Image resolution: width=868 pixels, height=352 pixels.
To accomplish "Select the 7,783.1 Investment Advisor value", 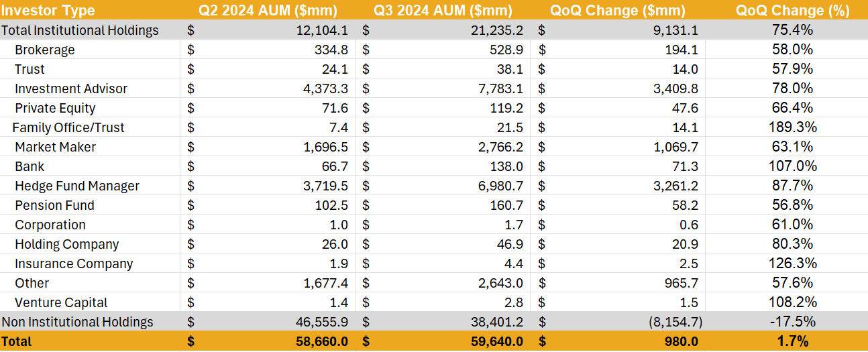I will click(500, 89).
